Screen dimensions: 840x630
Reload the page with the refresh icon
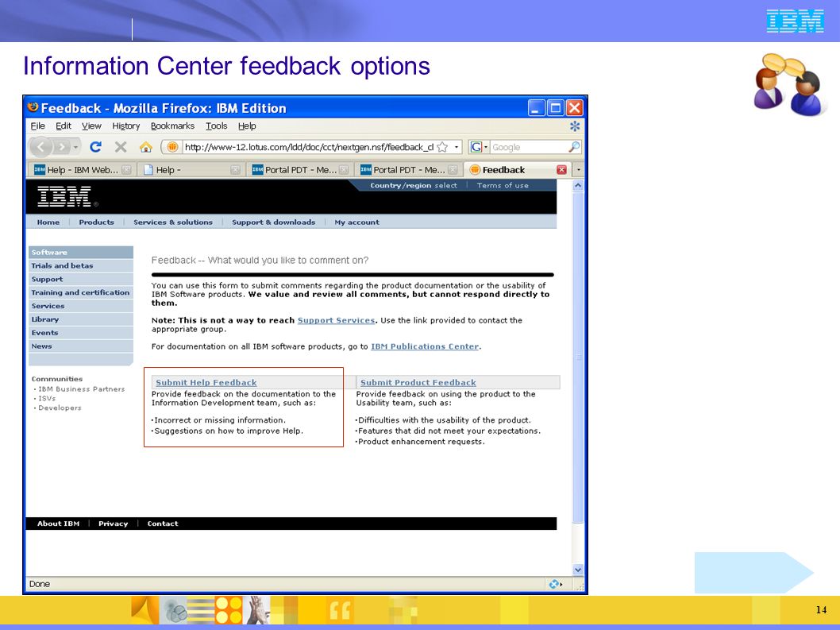click(96, 147)
